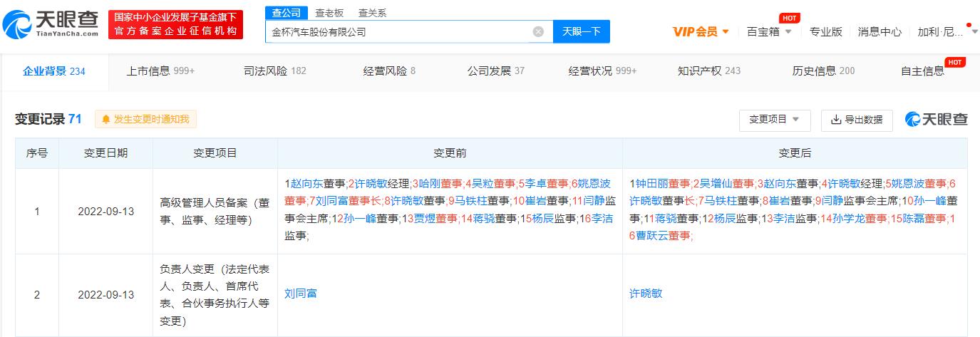Click the download icon in 导出数据
Viewport: 980px width, 337px height.
836,120
